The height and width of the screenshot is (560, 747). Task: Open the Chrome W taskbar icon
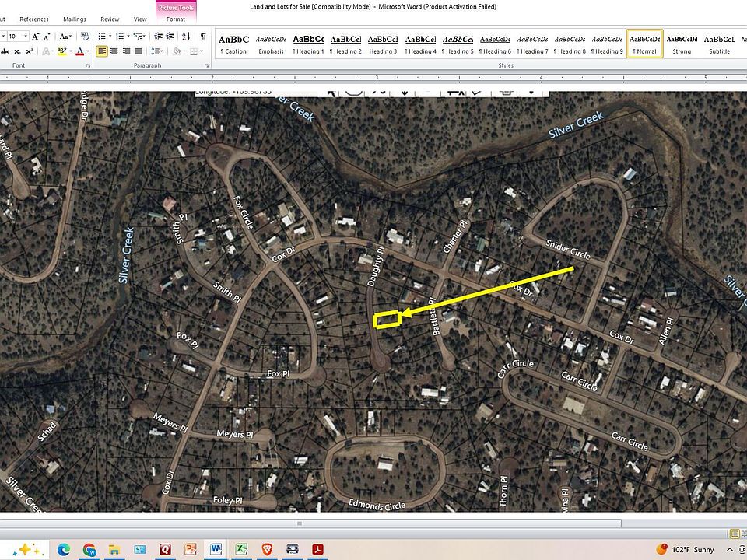[89, 550]
